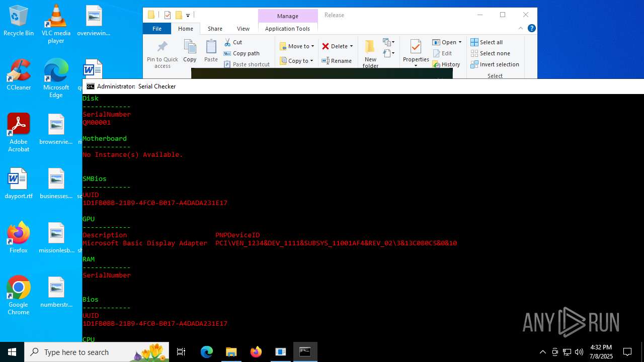Expand the Delete dropdown arrow
Viewport: 644px width, 362px height.
tap(351, 46)
